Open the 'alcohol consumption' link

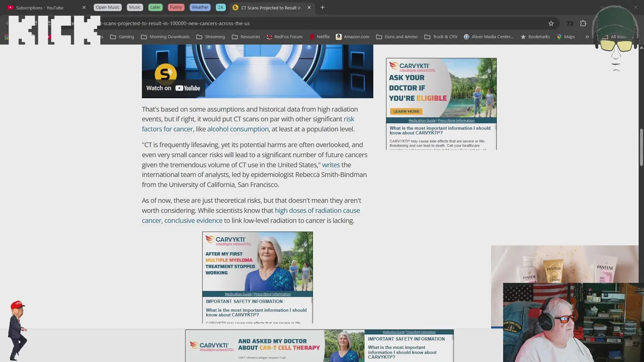point(238,129)
